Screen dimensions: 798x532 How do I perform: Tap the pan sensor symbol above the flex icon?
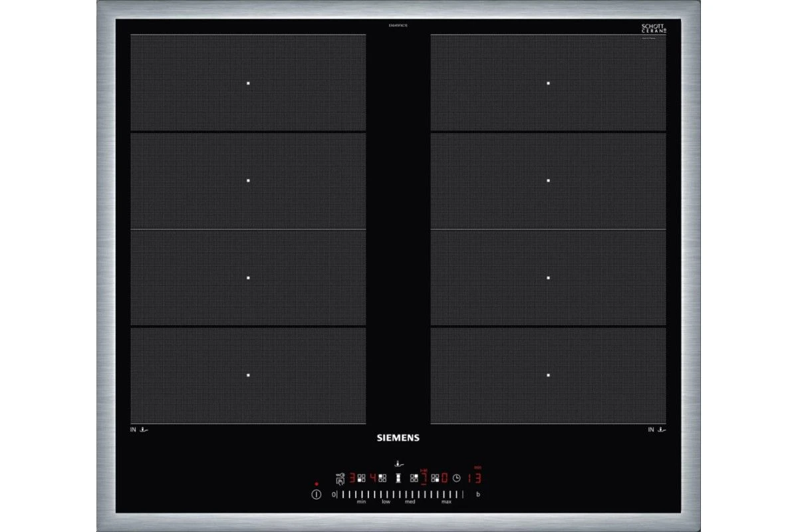point(399,464)
